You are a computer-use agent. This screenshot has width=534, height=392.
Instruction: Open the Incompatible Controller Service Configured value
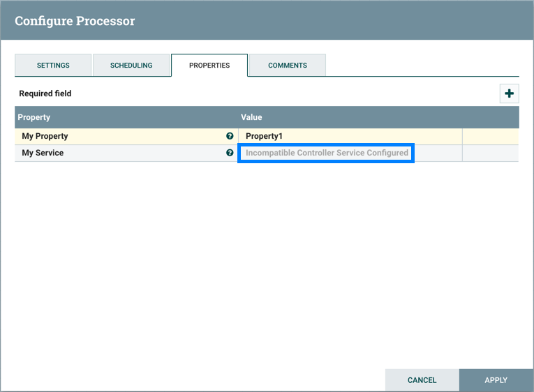327,153
